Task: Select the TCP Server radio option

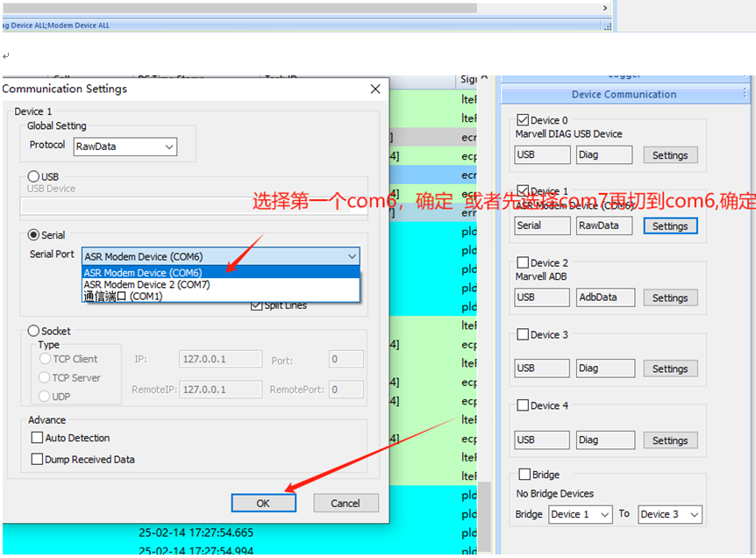Action: (x=45, y=377)
